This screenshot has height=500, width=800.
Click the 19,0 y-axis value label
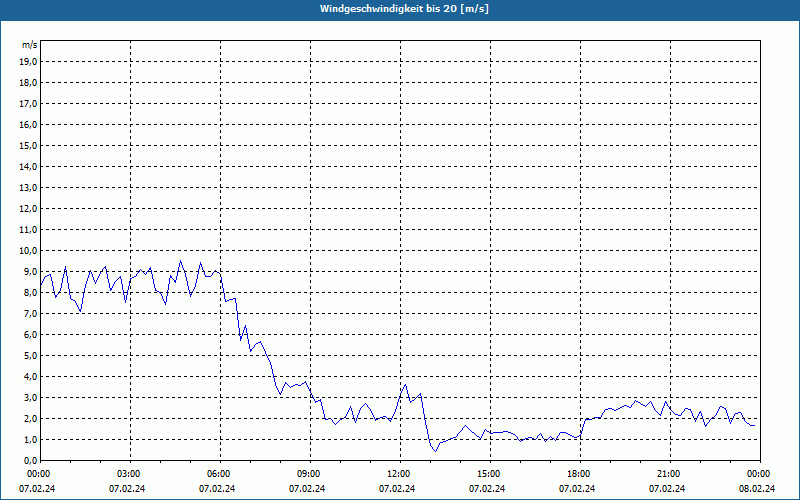28,61
